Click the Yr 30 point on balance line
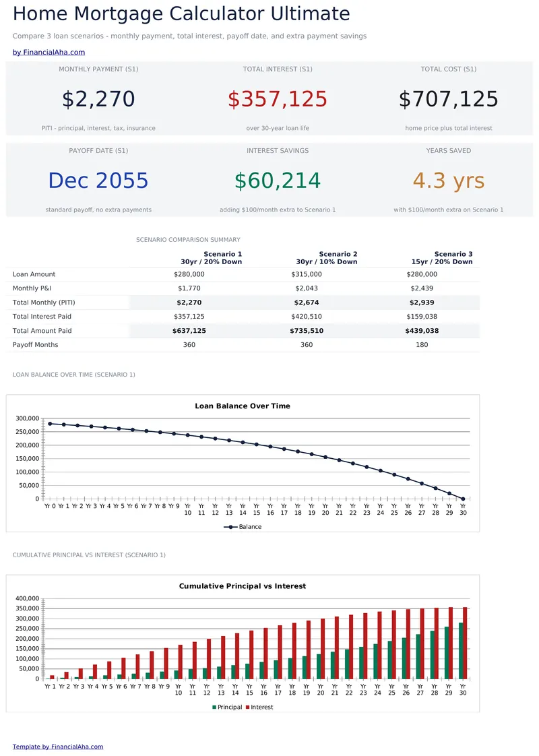539x756 pixels. click(464, 499)
